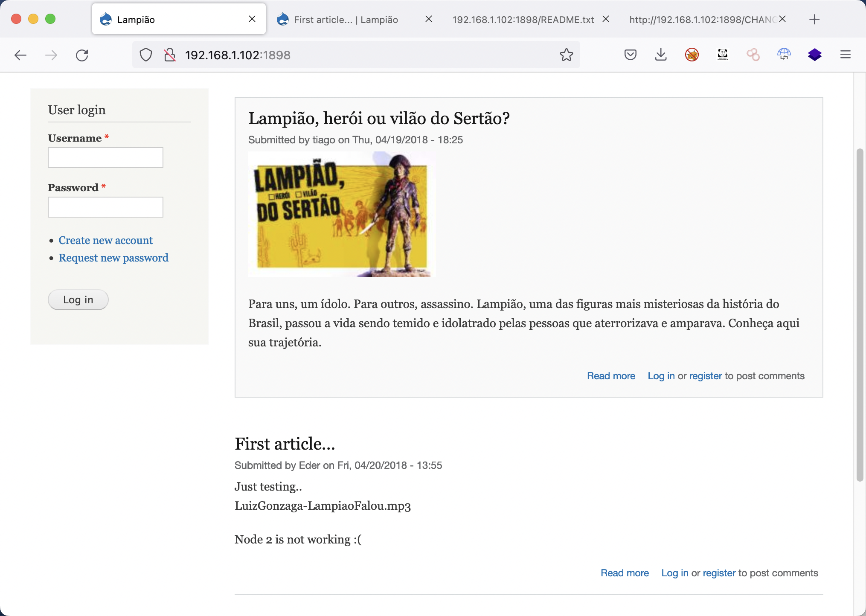The image size is (866, 616).
Task: Click the reload page icon
Action: coord(82,55)
